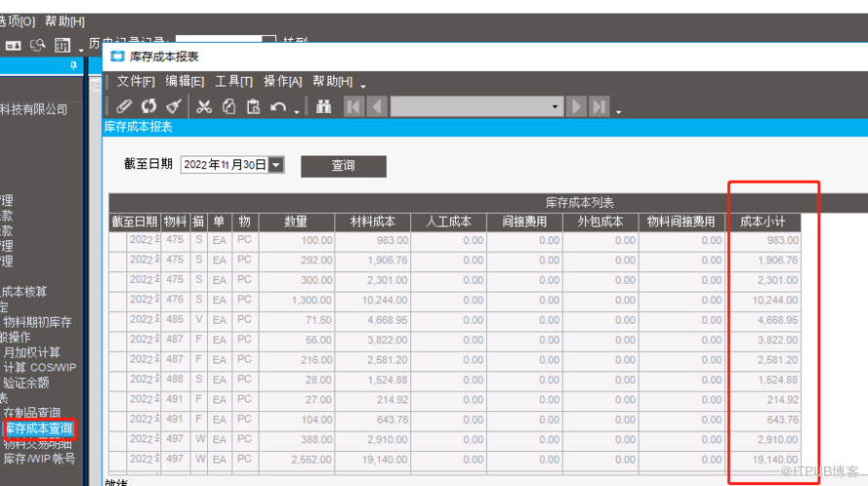Click the 物料间接费用 column header

(x=681, y=222)
